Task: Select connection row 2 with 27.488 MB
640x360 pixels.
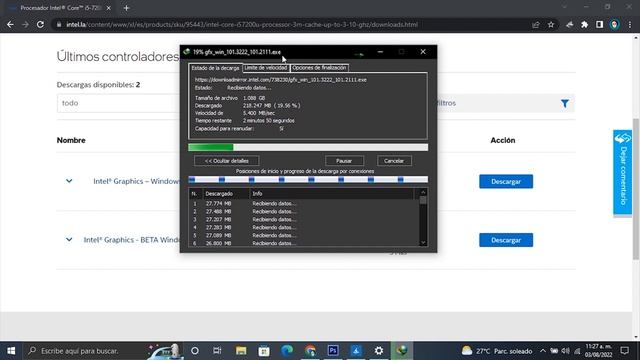Action: coord(304,211)
